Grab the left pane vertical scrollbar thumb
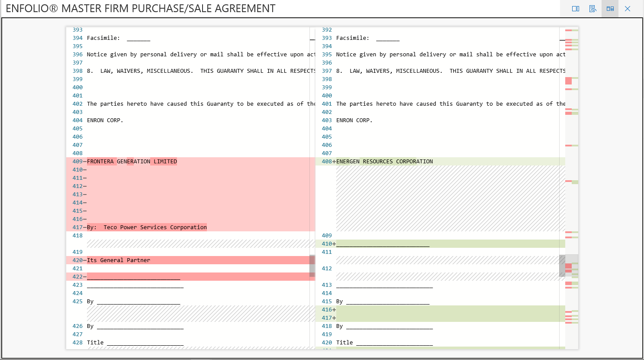Screen dimensions: 644x360 (x=312, y=266)
